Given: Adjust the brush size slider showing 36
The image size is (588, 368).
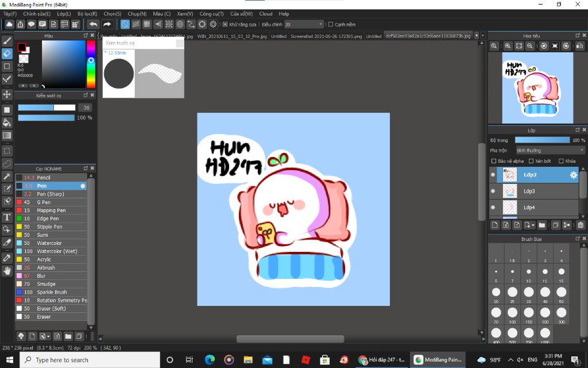Looking at the screenshot, I should tap(47, 108).
